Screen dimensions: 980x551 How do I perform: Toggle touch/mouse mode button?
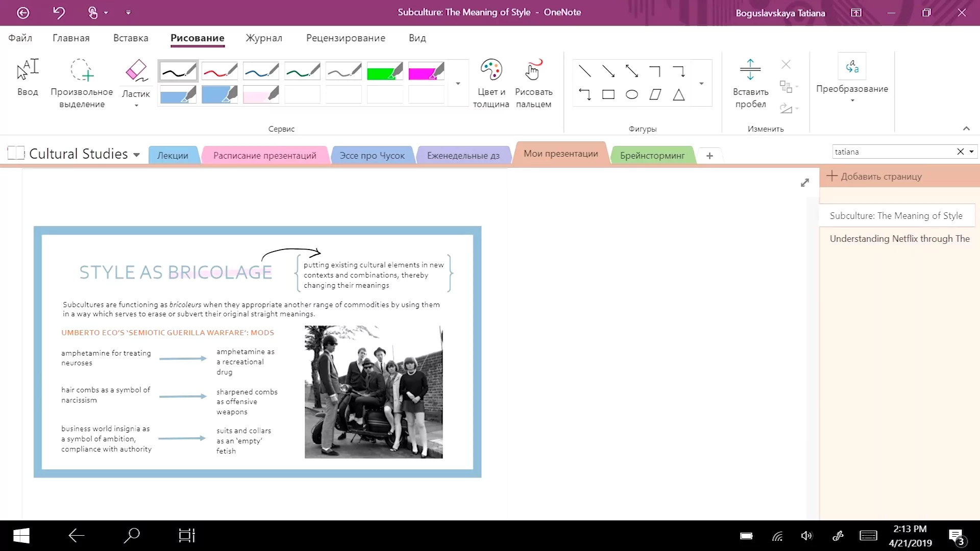click(x=92, y=13)
